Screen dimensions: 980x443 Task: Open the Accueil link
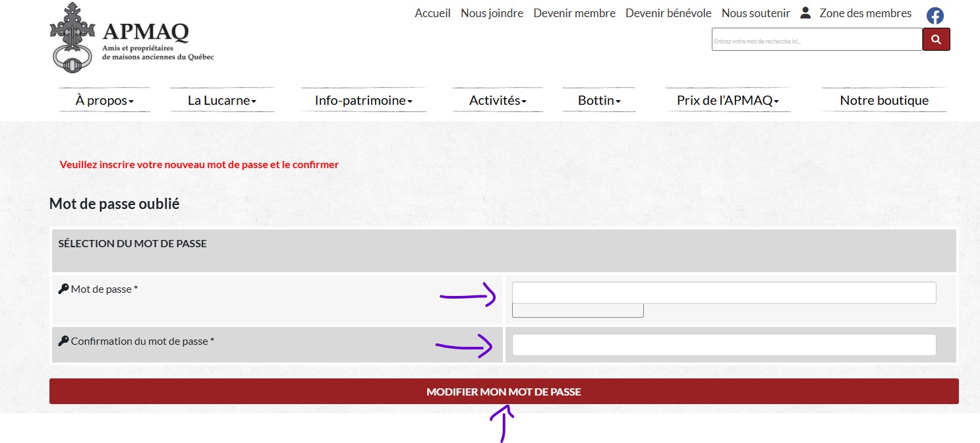(x=432, y=13)
